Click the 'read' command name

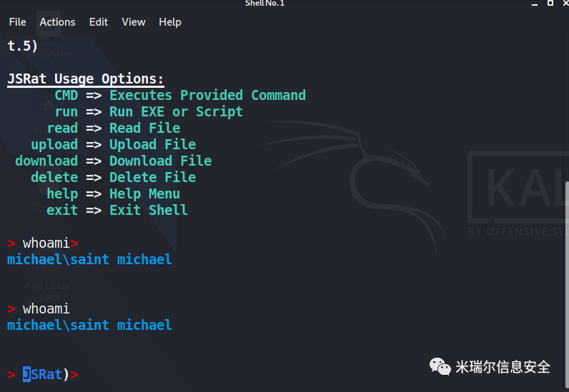click(x=62, y=128)
